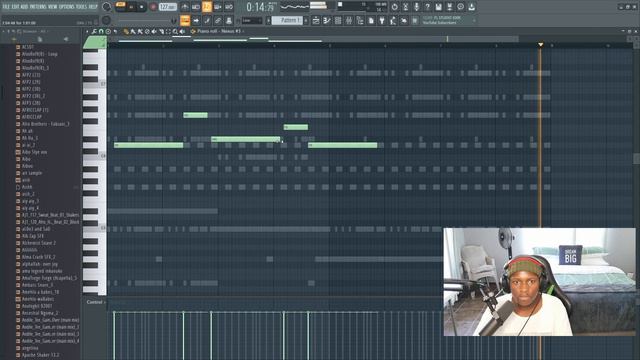Click the help question mark icon
The height and width of the screenshot is (360, 640).
click(427, 7)
